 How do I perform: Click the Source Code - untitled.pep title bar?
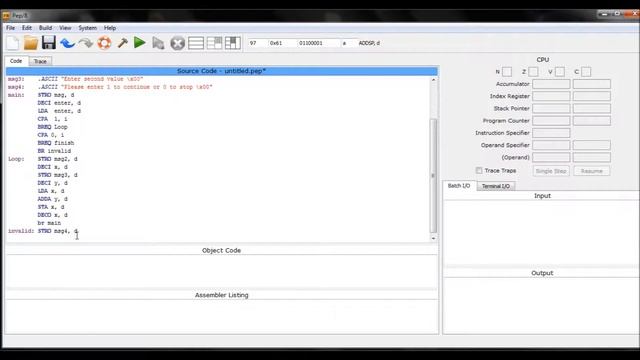pyautogui.click(x=222, y=71)
